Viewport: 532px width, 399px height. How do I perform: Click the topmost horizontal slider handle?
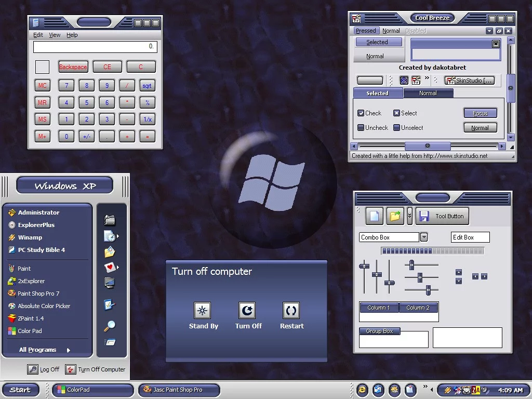(411, 264)
